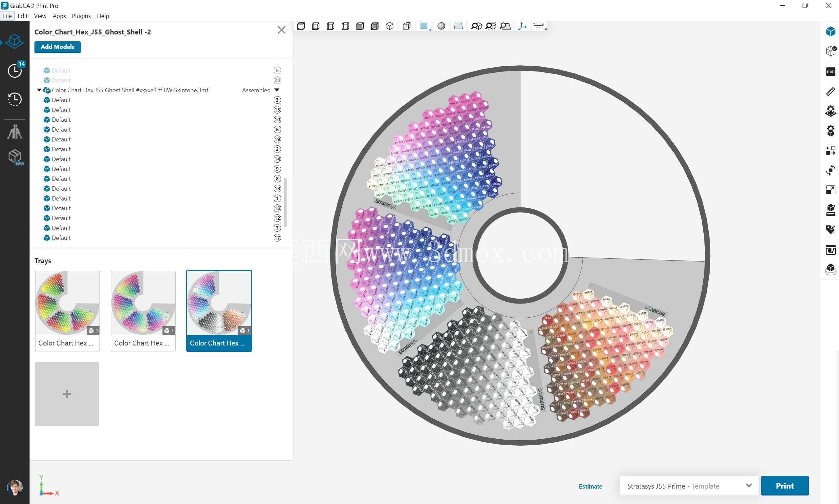Click the cube-on-platform icon in right toolbar
The width and height of the screenshot is (839, 504).
point(830,269)
